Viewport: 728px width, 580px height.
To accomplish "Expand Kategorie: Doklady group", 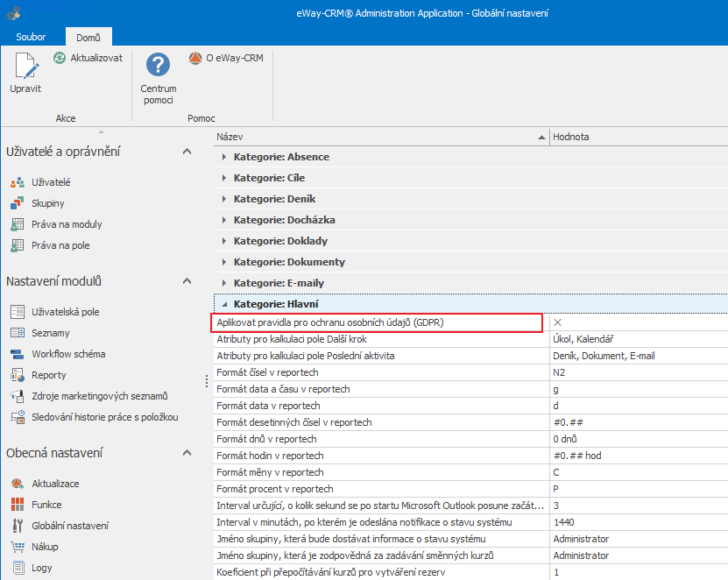I will tap(224, 241).
